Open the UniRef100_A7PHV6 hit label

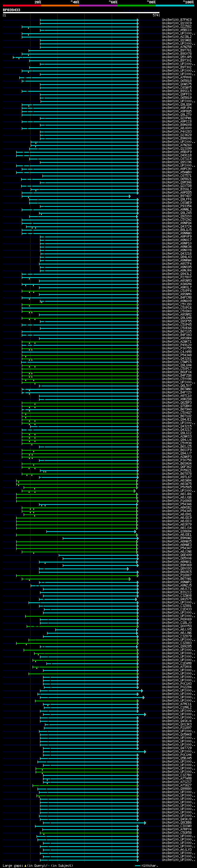(x=177, y=78)
